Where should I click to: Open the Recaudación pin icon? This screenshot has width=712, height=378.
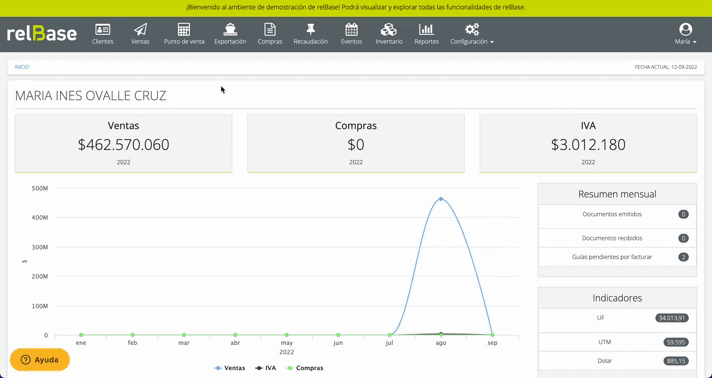311,30
